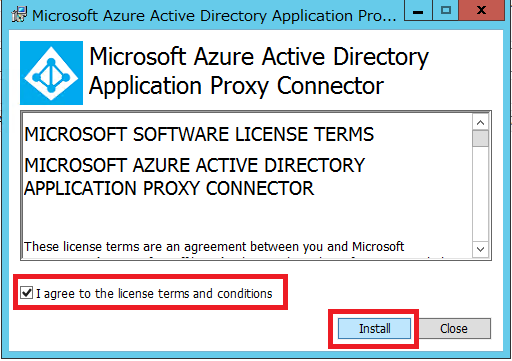Viewport: 512px width, 361px height.
Task: Close the window using the red X
Action: 481,11
